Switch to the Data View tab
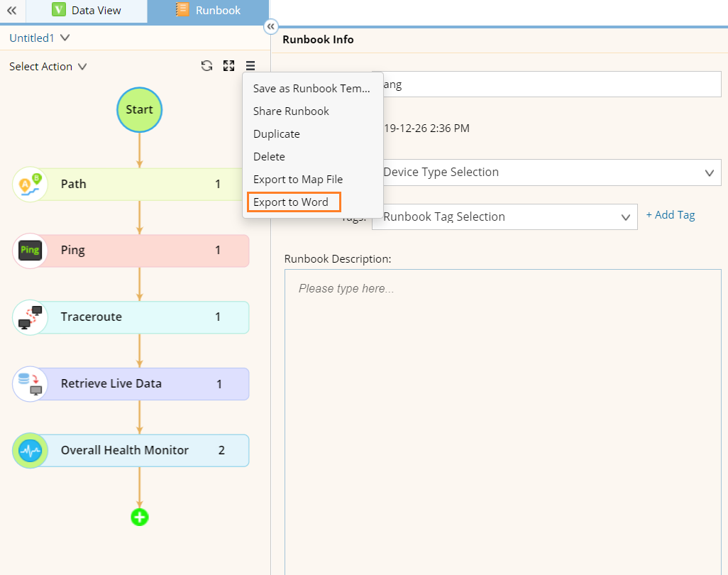Screen dimensions: 728x575 pyautogui.click(x=87, y=11)
